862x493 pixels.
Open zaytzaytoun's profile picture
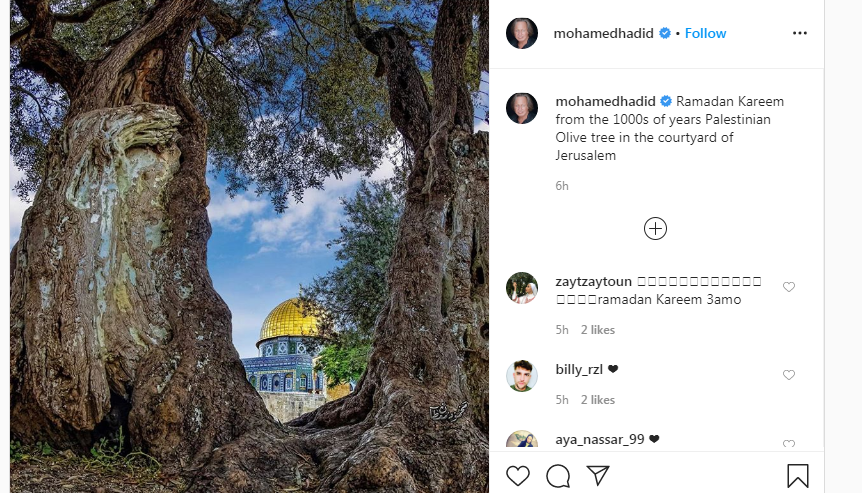point(522,288)
